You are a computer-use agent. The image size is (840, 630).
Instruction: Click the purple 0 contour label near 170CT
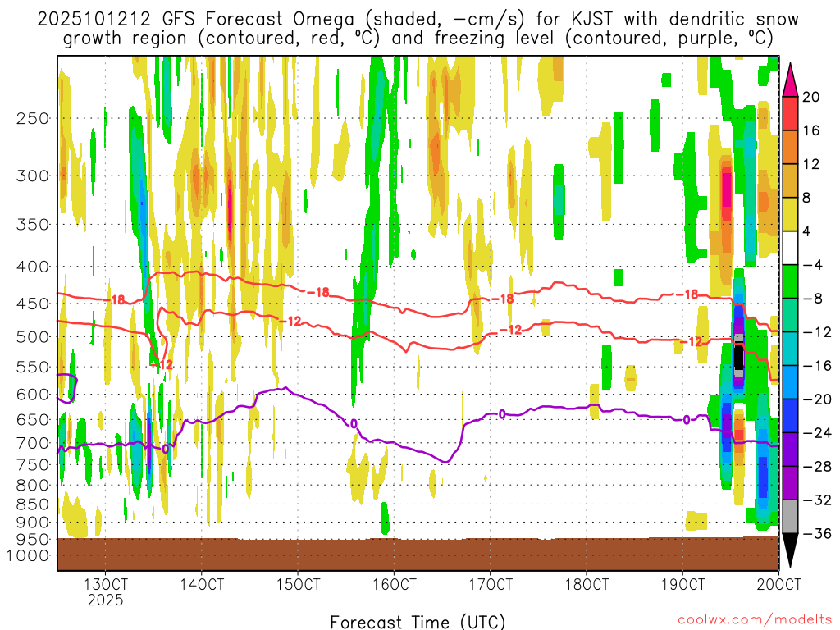(502, 413)
